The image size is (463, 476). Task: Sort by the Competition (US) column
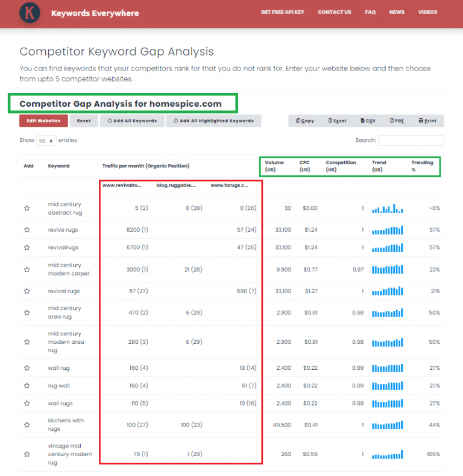[x=341, y=166]
